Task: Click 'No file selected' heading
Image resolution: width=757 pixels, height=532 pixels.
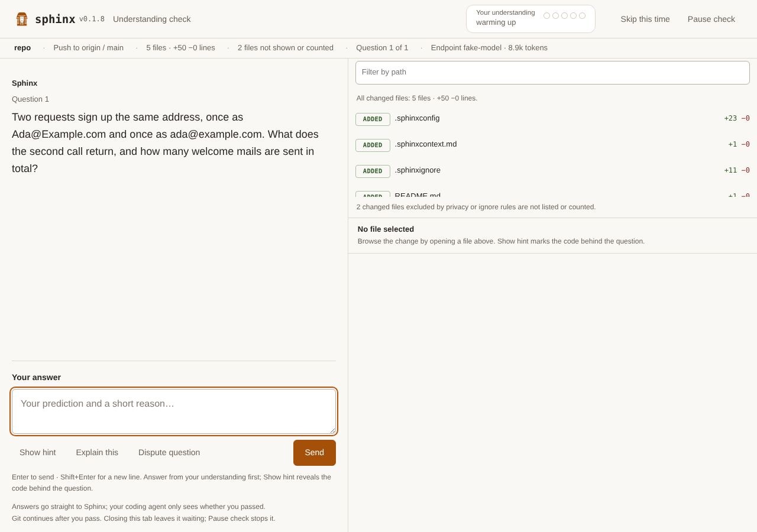Action: pos(386,229)
